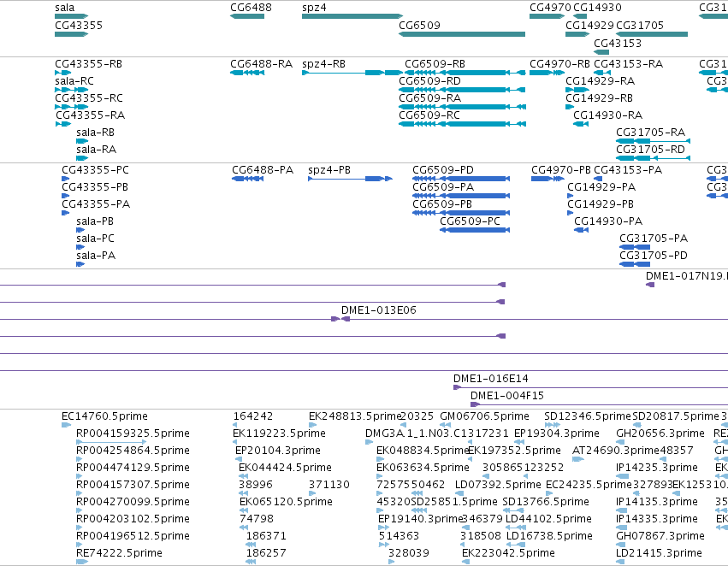Open CDS CG43355-PA

(66, 214)
